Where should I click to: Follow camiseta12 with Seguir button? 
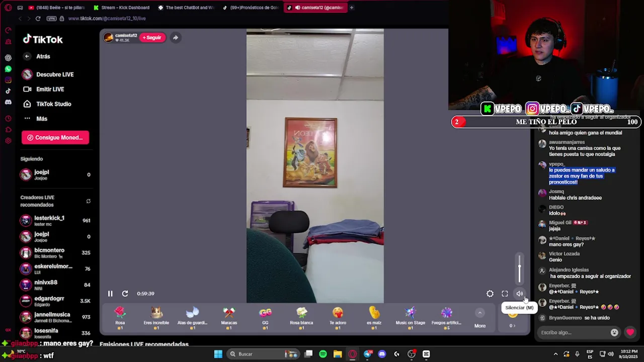click(152, 38)
